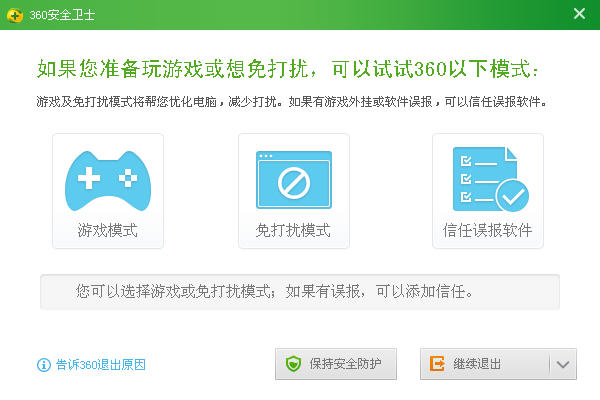Viewport: 600px width, 400px height.
Task: Click the gamepad icon for game mode
Action: click(107, 179)
